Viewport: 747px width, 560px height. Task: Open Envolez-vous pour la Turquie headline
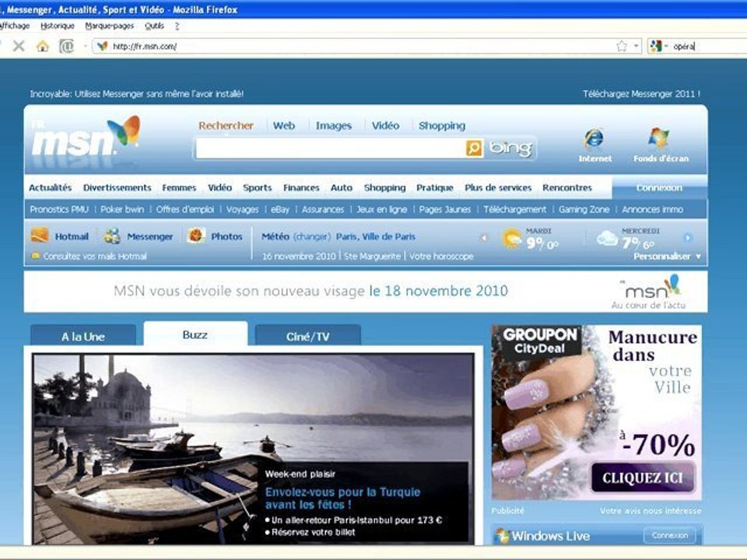pos(342,498)
